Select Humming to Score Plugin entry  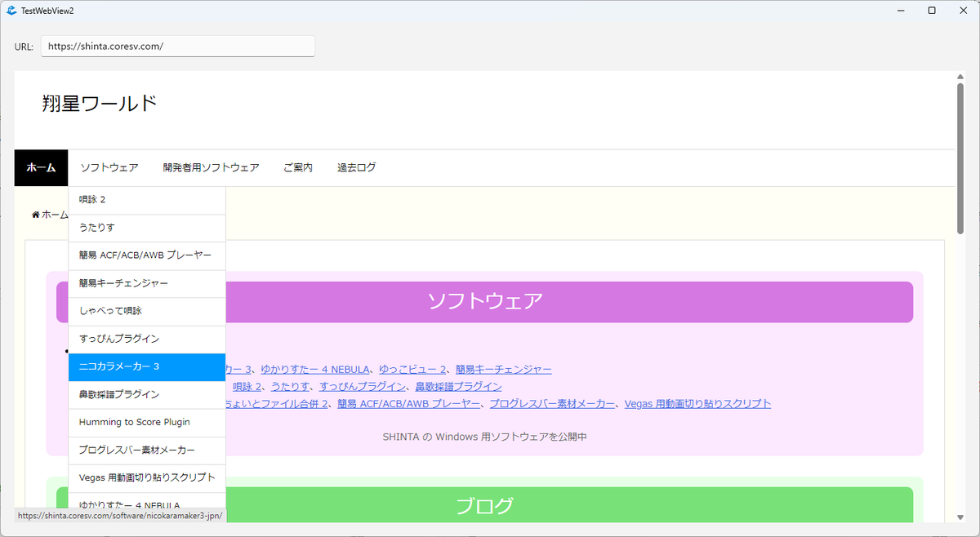(x=147, y=422)
